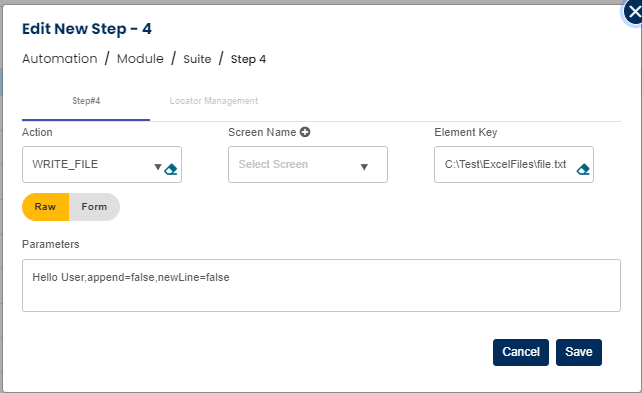The width and height of the screenshot is (642, 393).
Task: Switch parameters to Form mode
Action: click(x=94, y=207)
